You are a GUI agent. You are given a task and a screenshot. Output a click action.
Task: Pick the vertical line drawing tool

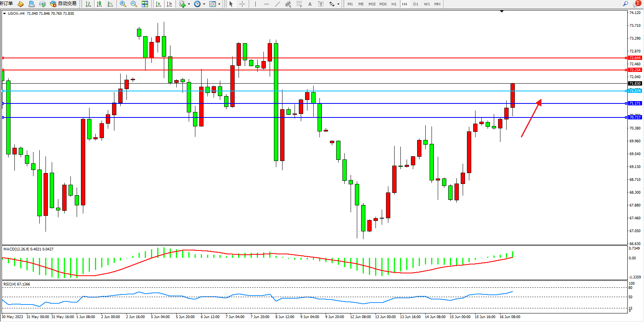255,4
